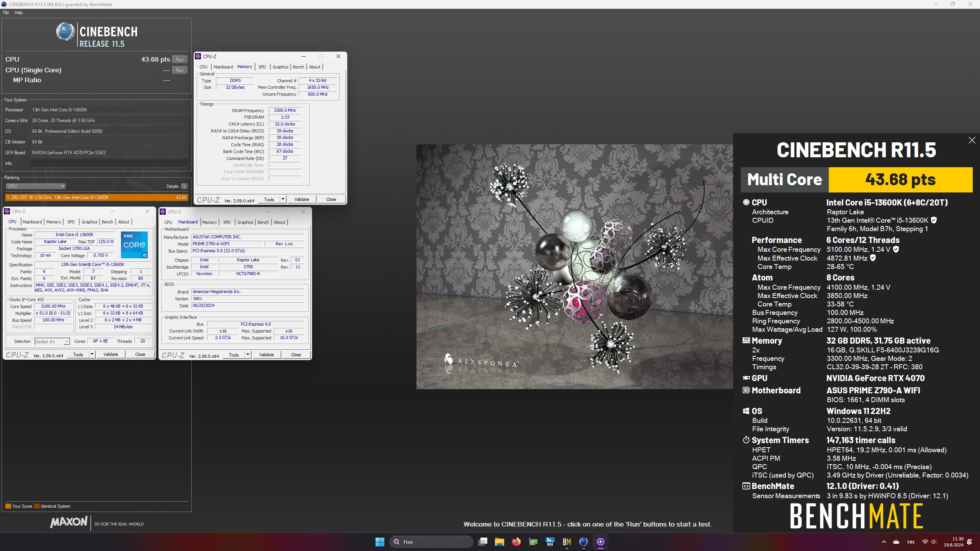
Task: Click the rendered Cinebench scene image
Action: click(575, 267)
